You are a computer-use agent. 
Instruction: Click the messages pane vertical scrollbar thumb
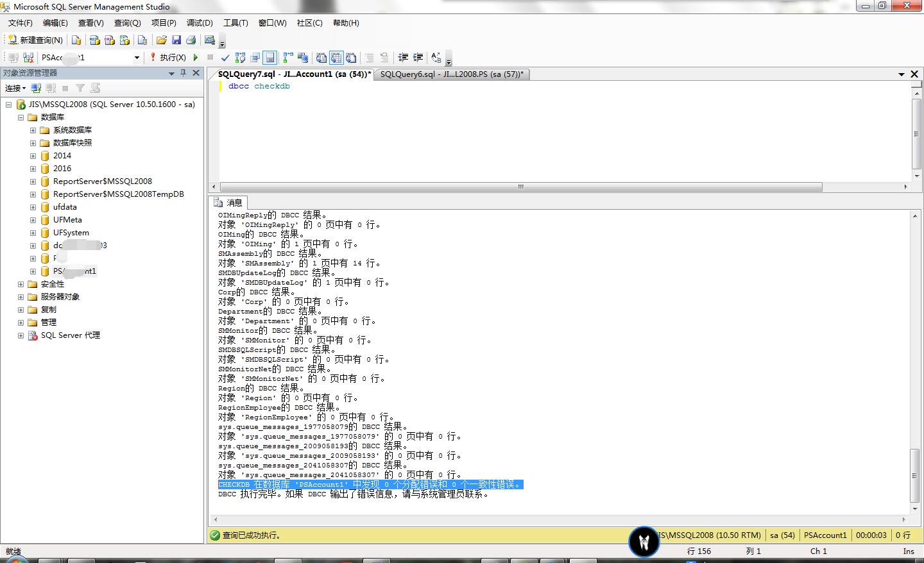[915, 476]
